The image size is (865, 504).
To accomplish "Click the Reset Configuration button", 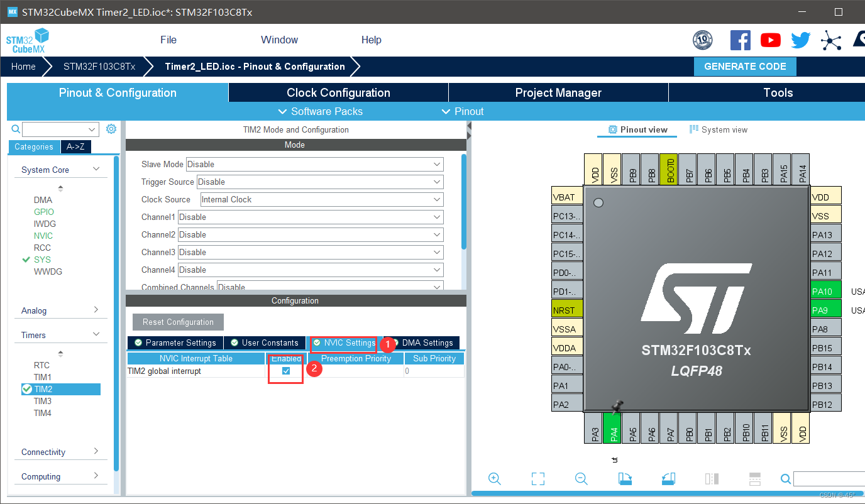I will 178,322.
